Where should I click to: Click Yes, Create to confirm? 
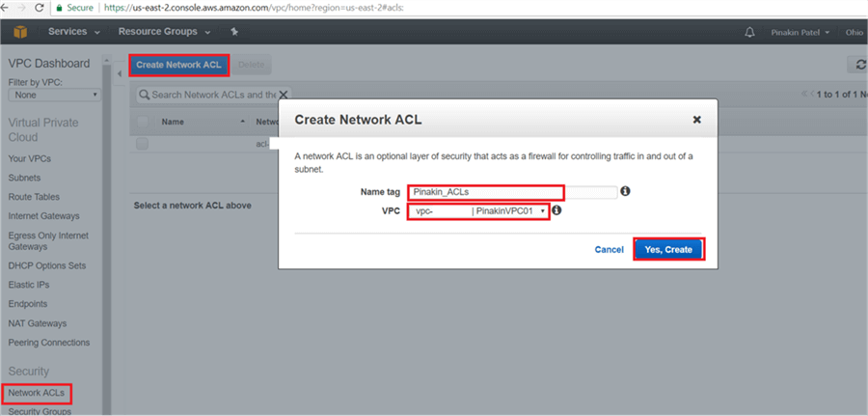(x=668, y=250)
